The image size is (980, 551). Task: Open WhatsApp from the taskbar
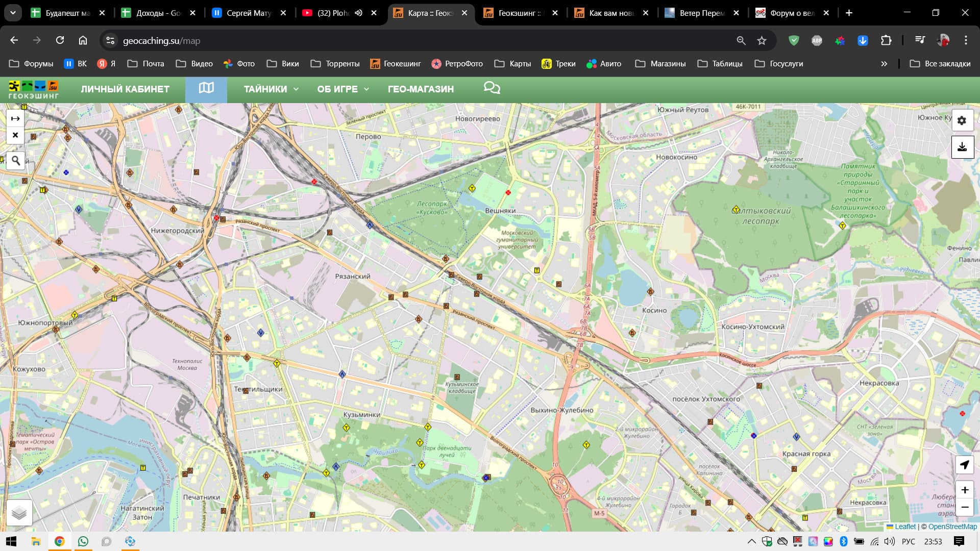coord(83,541)
